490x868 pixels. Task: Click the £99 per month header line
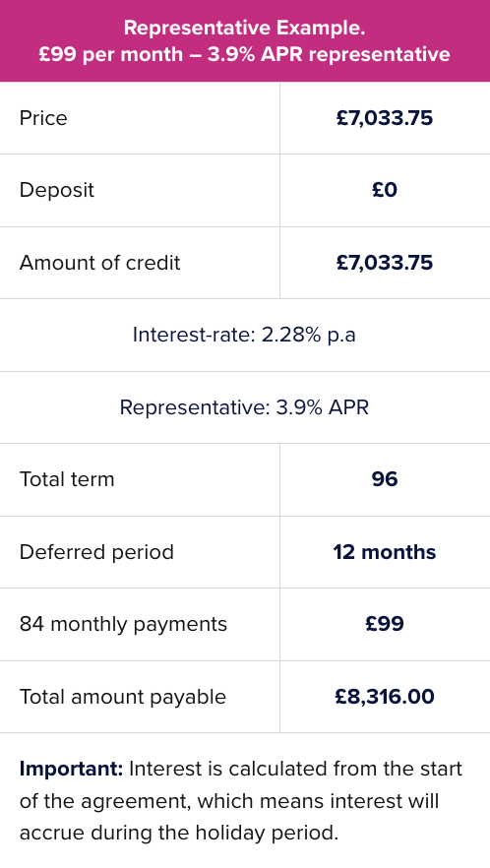point(244,55)
